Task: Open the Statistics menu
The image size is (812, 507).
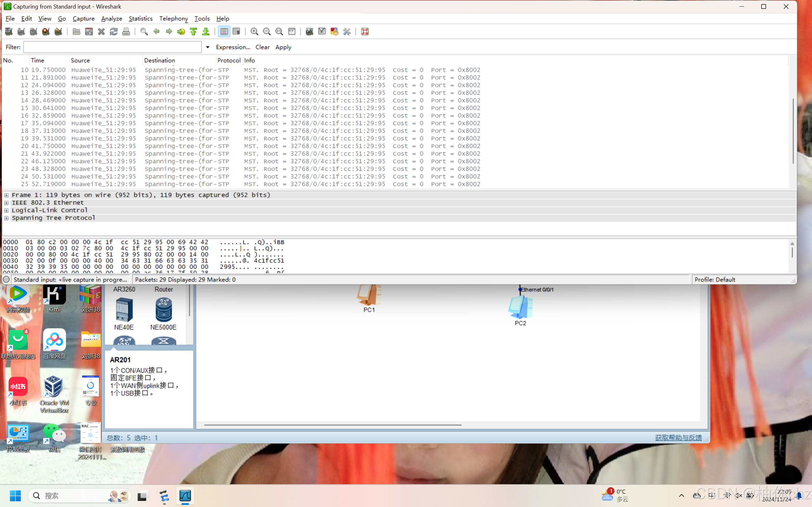Action: point(140,18)
